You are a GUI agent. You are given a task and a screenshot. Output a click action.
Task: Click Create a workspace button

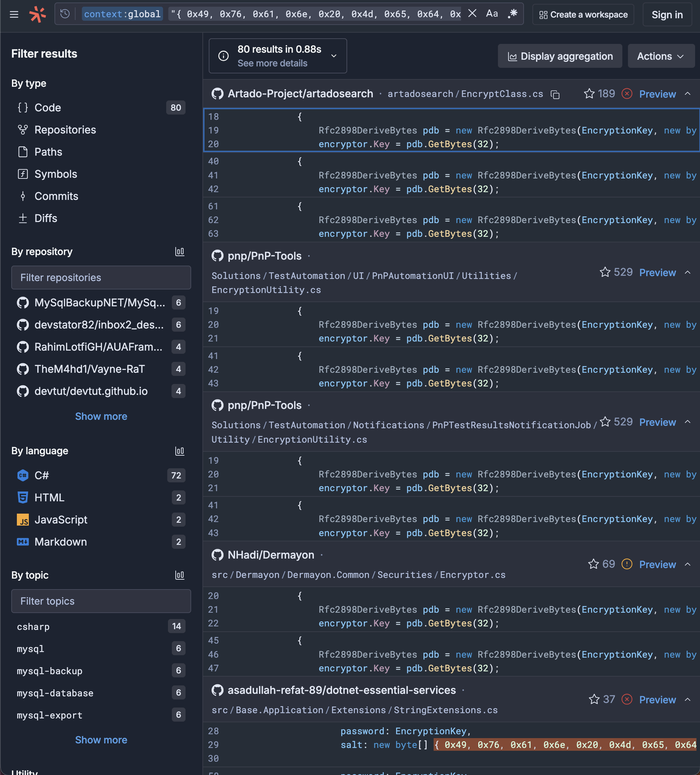(583, 15)
